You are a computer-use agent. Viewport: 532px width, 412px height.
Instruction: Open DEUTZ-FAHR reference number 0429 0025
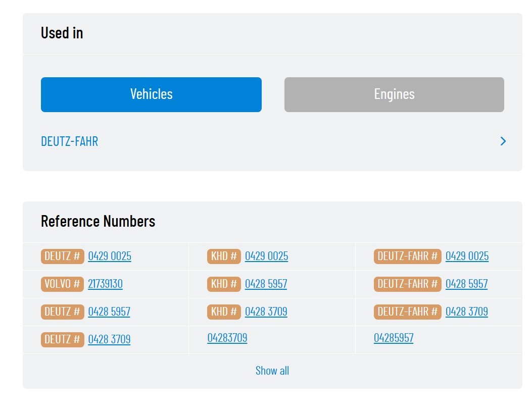(467, 256)
